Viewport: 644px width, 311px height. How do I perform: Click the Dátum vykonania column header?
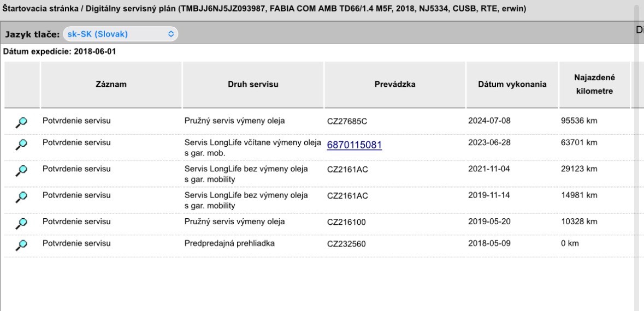click(x=512, y=85)
